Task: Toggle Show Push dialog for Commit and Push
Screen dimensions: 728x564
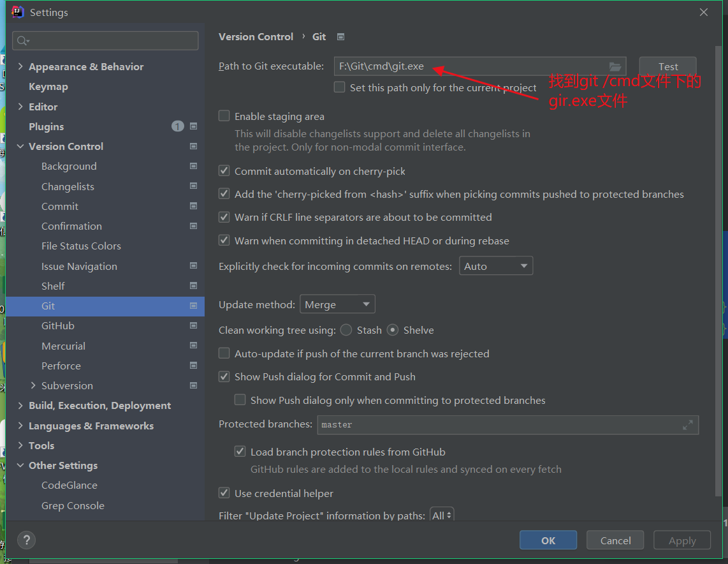Action: [224, 376]
